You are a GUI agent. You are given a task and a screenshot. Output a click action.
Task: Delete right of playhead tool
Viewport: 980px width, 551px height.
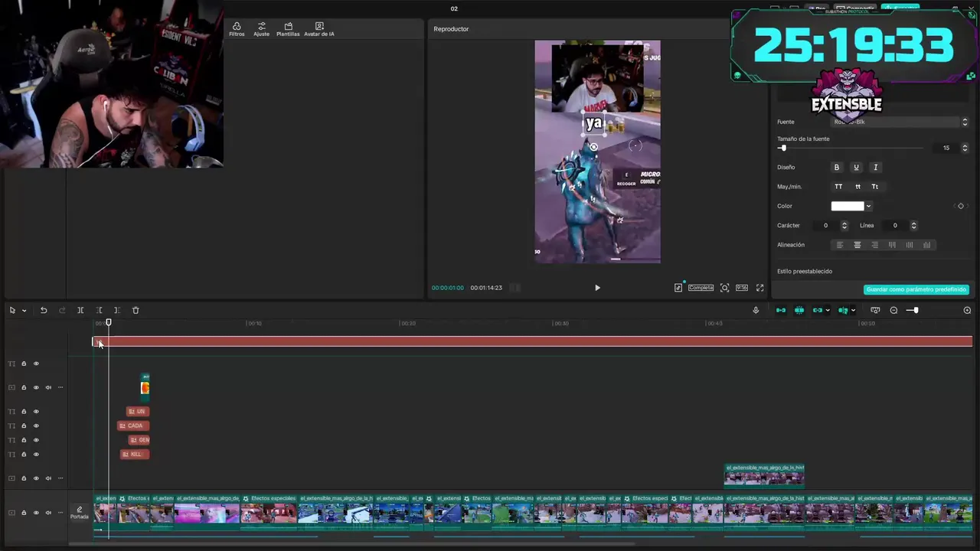(x=116, y=310)
